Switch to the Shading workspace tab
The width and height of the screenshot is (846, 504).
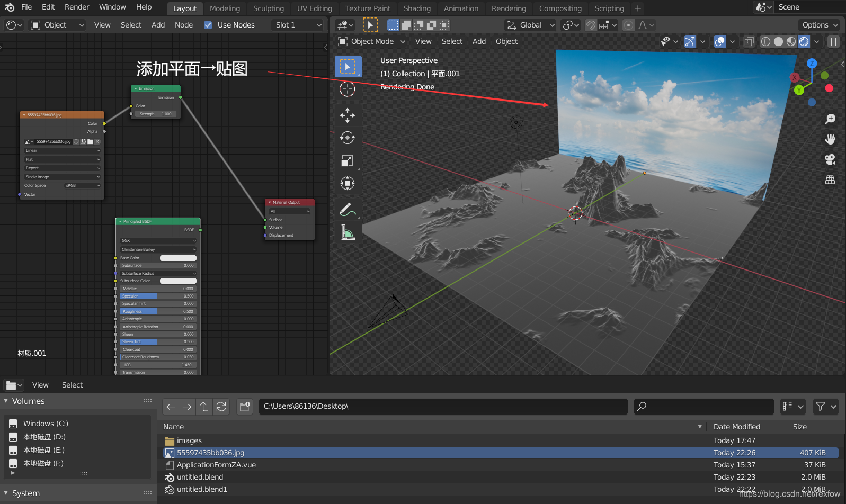tap(417, 8)
